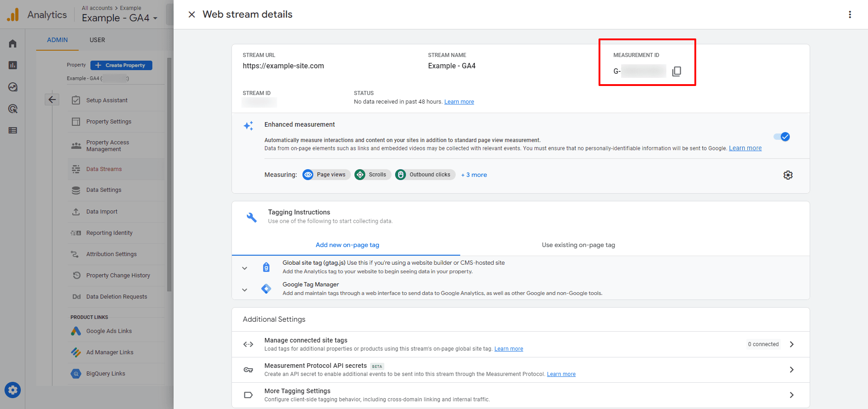Open Measurement Protocol API secrets chevron

point(792,370)
